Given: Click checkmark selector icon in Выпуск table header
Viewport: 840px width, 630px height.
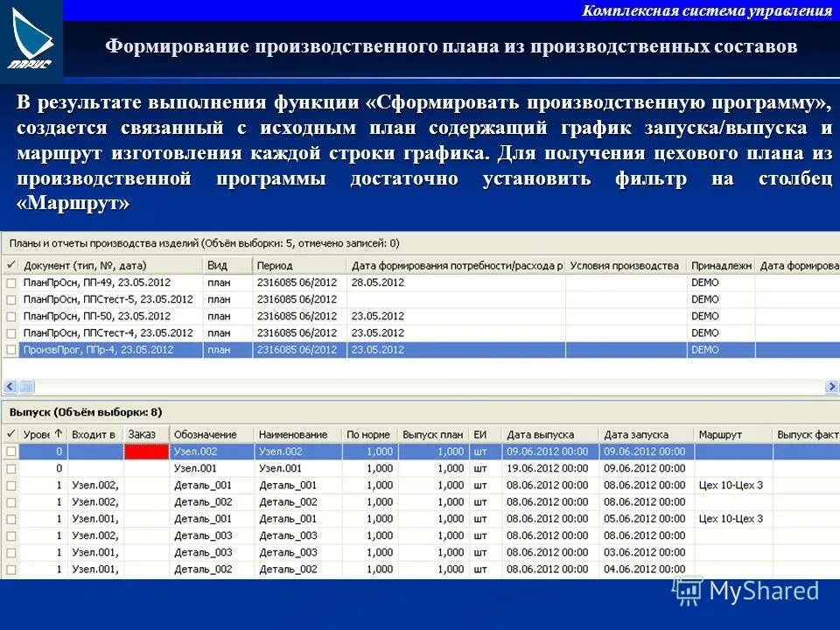Looking at the screenshot, I should (x=10, y=432).
